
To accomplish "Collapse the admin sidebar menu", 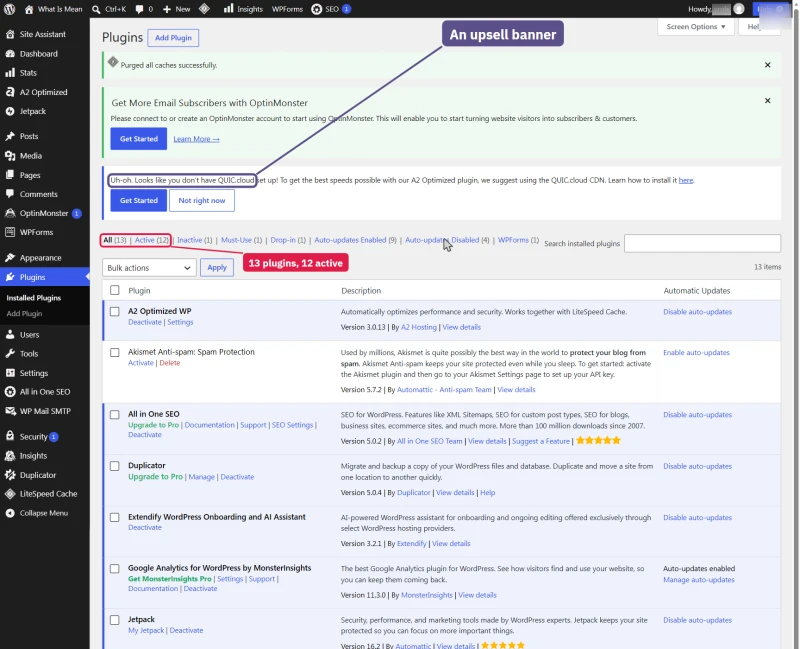I will 45,513.
